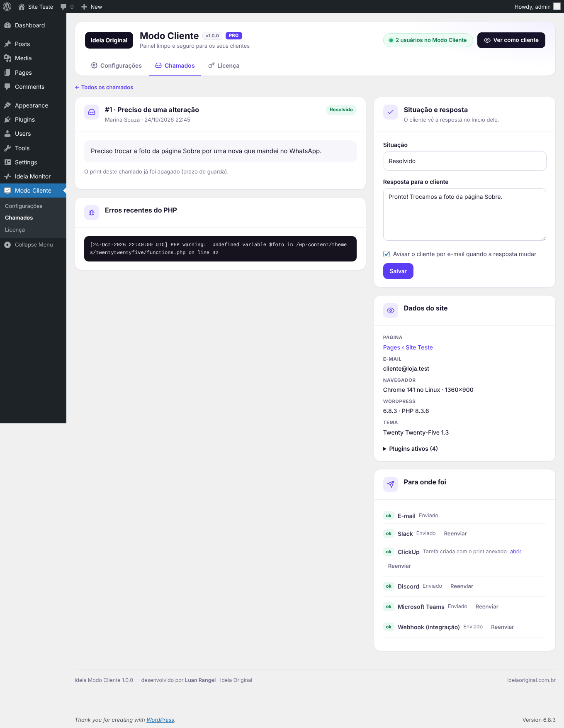Click the Dashboard gauge icon
The image size is (564, 728).
point(7,25)
